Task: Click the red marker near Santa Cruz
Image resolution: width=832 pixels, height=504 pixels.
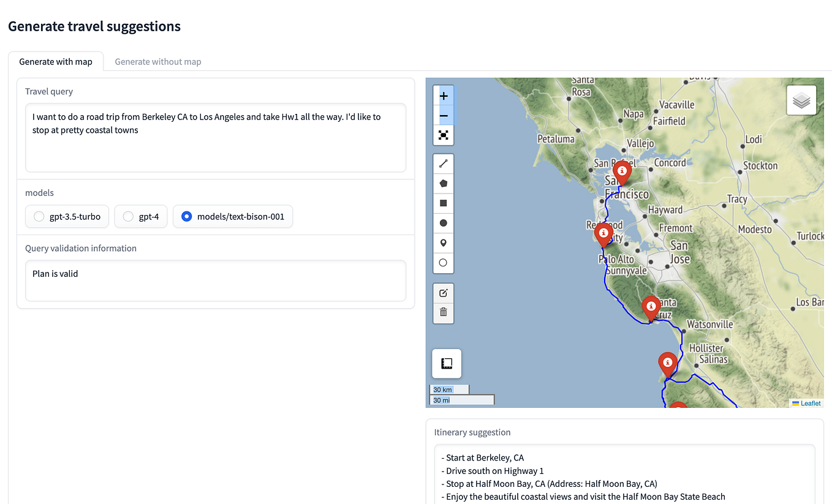Action: point(651,306)
